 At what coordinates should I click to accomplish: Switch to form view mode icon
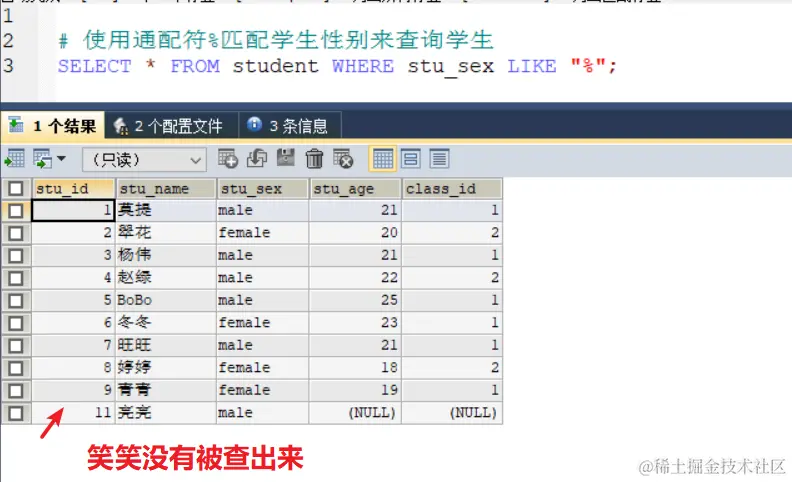[411, 159]
